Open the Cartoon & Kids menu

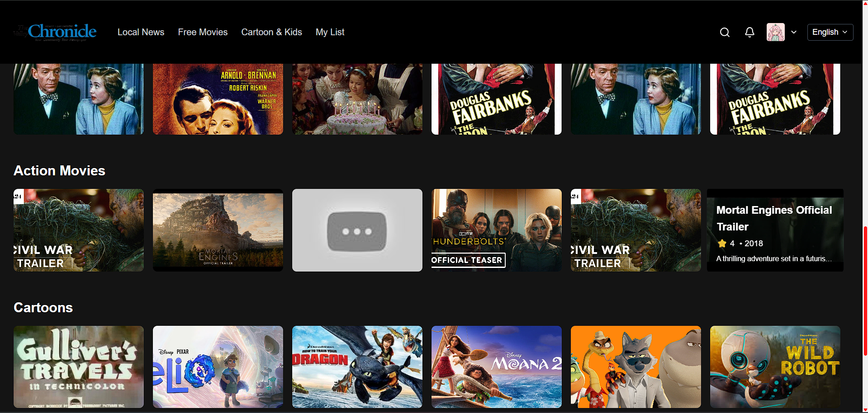coord(271,33)
